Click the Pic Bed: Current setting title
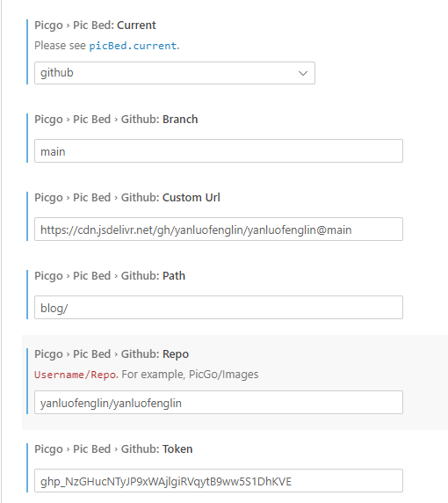Viewport: 448px width, 503px height. point(95,26)
